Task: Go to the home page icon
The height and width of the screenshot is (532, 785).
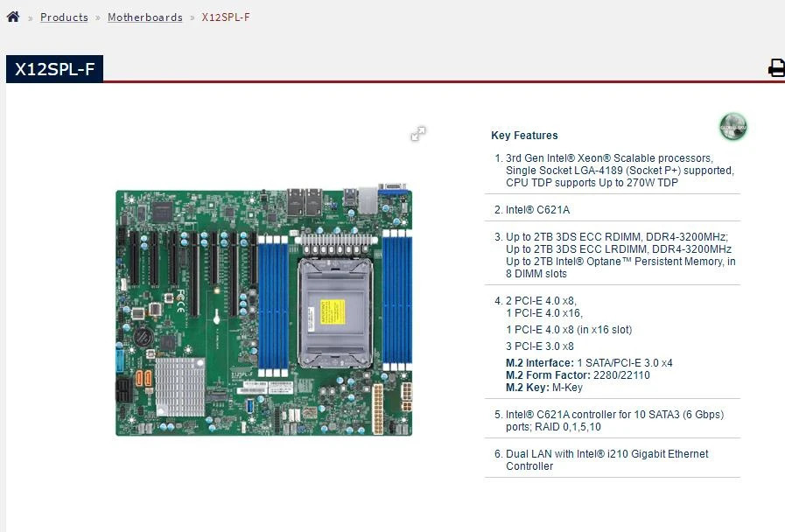Action: [13, 17]
